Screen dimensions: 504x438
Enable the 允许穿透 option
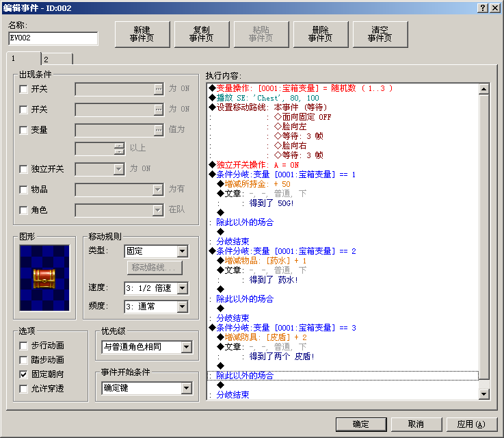point(23,389)
